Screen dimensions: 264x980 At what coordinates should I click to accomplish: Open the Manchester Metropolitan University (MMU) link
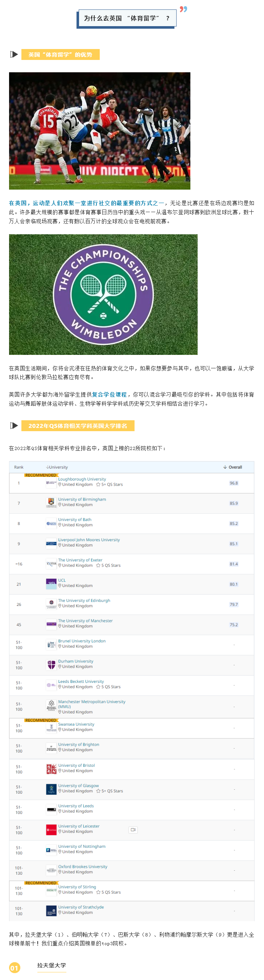pyautogui.click(x=91, y=704)
